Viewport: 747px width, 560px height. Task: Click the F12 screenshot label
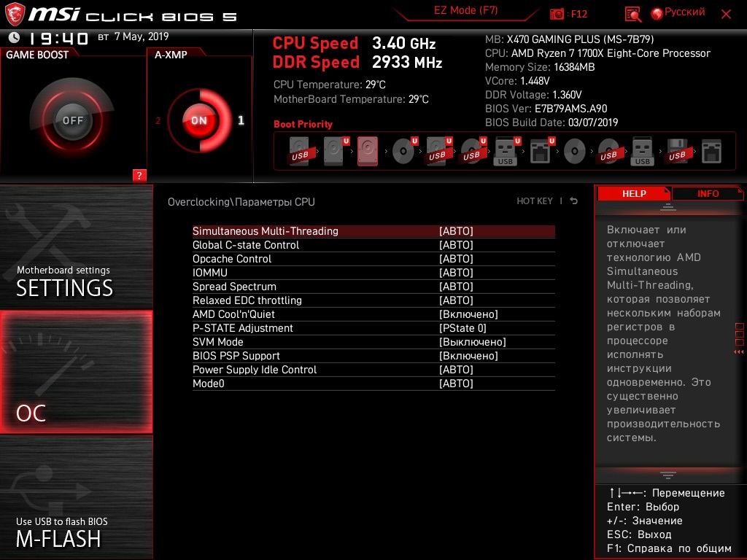(x=578, y=14)
